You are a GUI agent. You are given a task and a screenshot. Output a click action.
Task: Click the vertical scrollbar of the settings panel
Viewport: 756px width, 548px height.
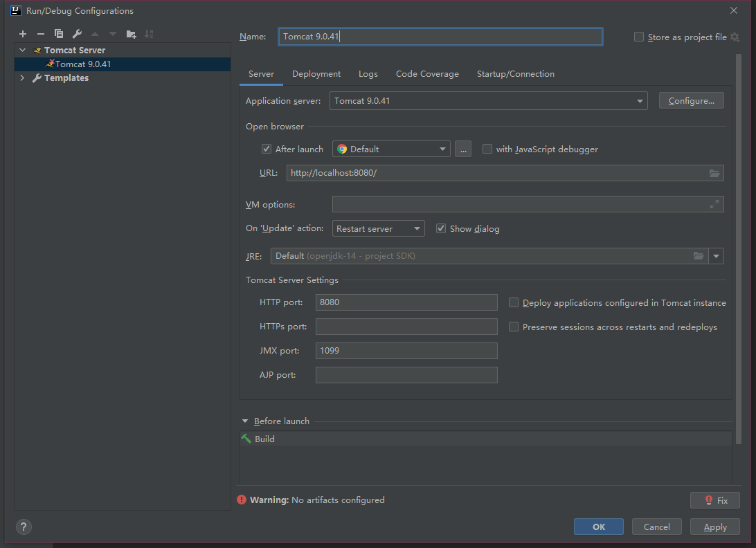(x=739, y=248)
